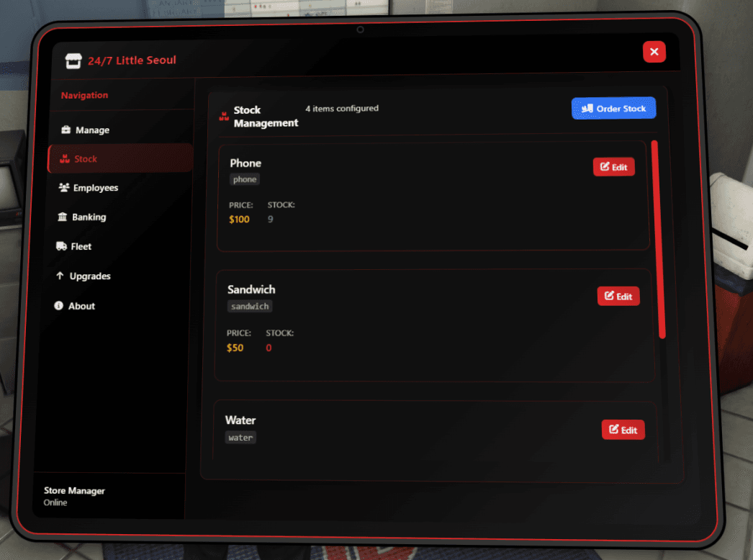The height and width of the screenshot is (560, 753).
Task: Edit the Water item
Action: 623,429
